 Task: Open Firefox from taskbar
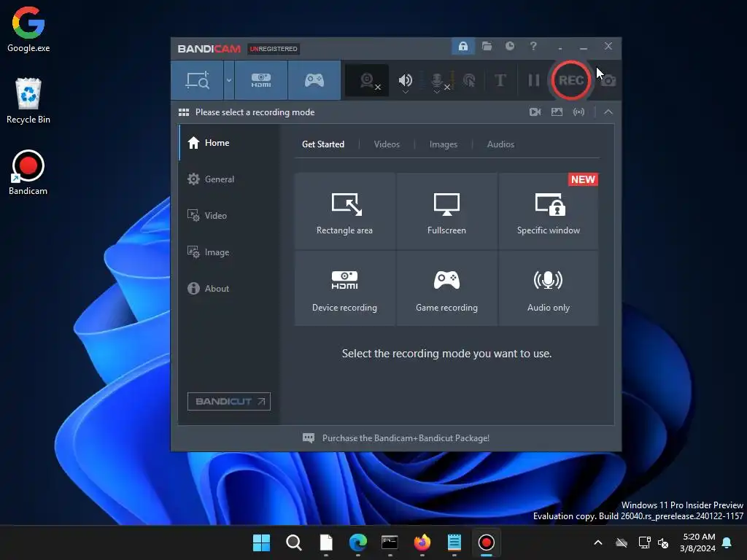tap(422, 542)
